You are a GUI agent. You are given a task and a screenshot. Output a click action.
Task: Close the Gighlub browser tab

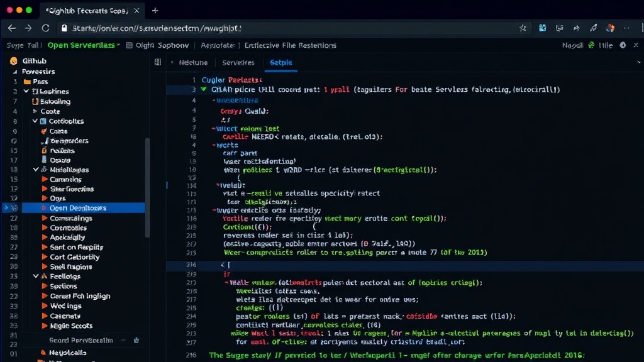[136, 11]
